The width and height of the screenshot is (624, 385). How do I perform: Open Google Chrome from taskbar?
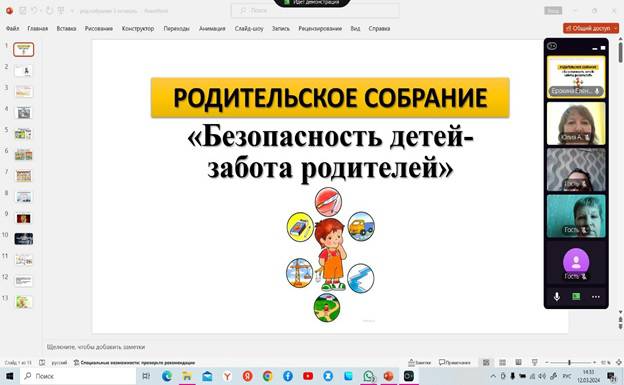[268, 376]
